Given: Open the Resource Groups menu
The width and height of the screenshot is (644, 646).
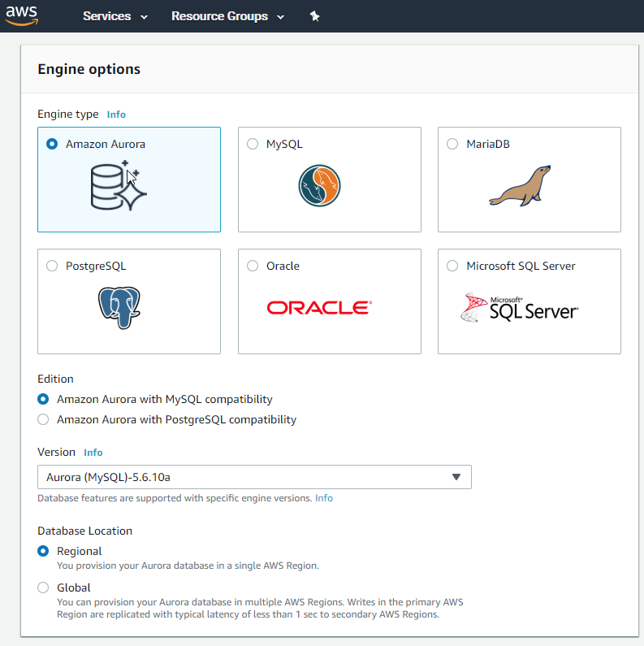Looking at the screenshot, I should [x=227, y=16].
